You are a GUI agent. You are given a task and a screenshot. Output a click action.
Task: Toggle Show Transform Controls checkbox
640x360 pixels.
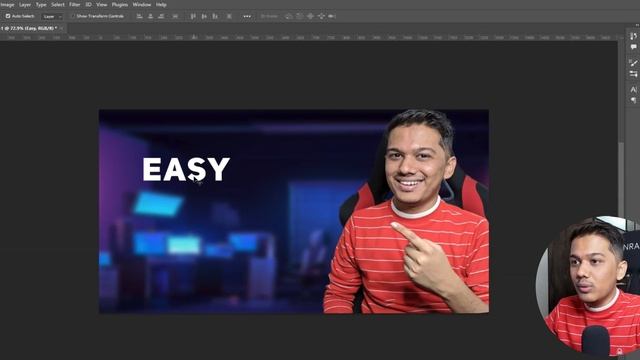pos(73,16)
